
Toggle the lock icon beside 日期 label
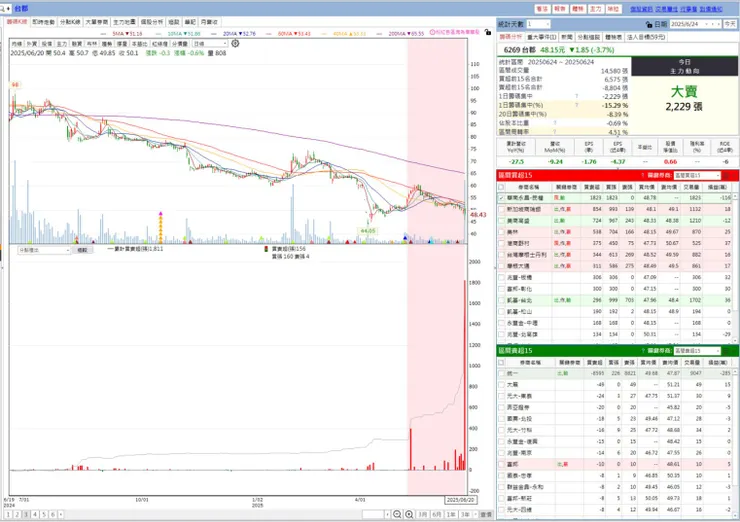pos(649,24)
